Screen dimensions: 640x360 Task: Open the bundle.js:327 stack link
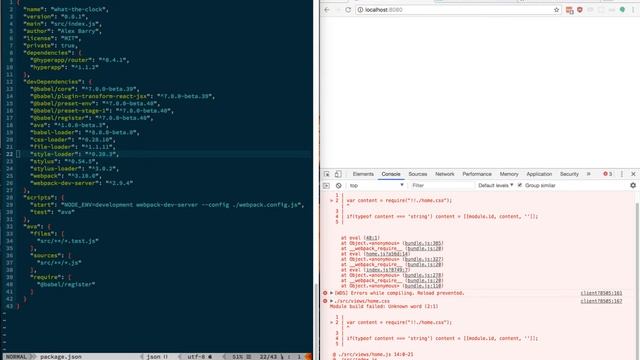click(x=424, y=259)
